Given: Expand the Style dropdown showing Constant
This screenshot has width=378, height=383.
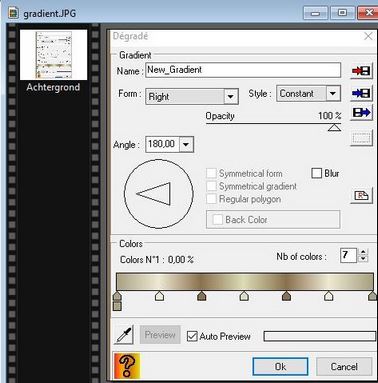Looking at the screenshot, I should coord(308,94).
